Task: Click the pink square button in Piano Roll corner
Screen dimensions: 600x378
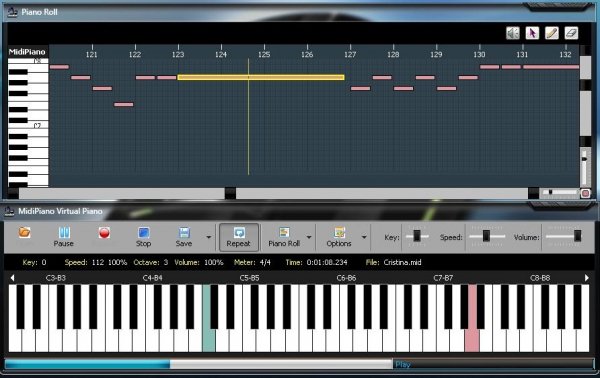Action: [x=585, y=193]
